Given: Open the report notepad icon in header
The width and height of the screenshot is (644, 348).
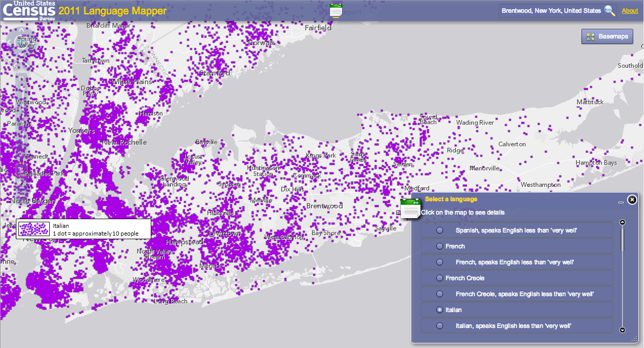Looking at the screenshot, I should 336,10.
